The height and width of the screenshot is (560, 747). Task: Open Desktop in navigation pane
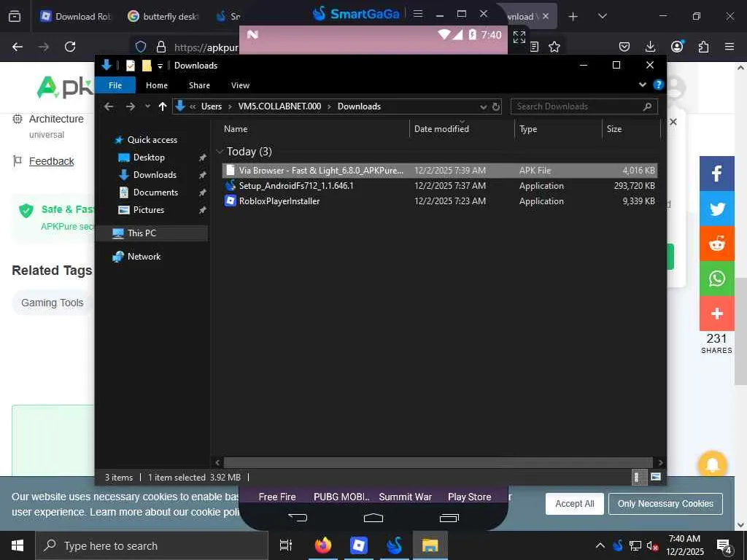(149, 157)
